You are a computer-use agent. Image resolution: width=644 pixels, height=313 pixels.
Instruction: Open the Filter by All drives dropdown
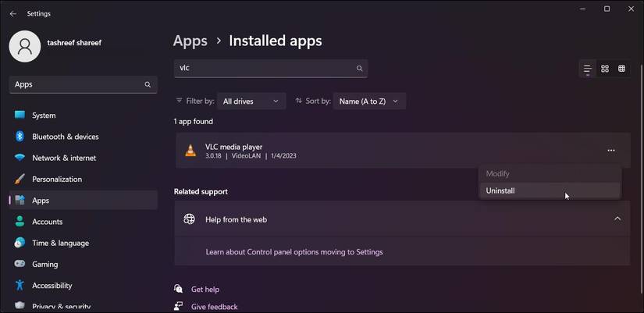251,101
